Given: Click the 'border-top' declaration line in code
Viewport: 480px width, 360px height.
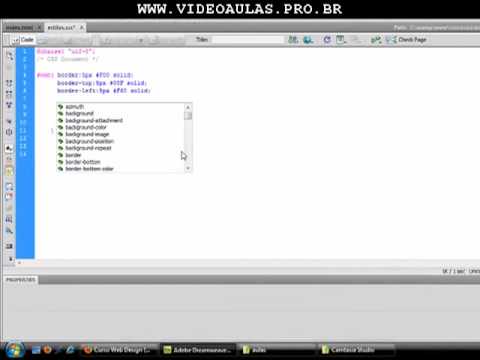Looking at the screenshot, I should pos(102,83).
